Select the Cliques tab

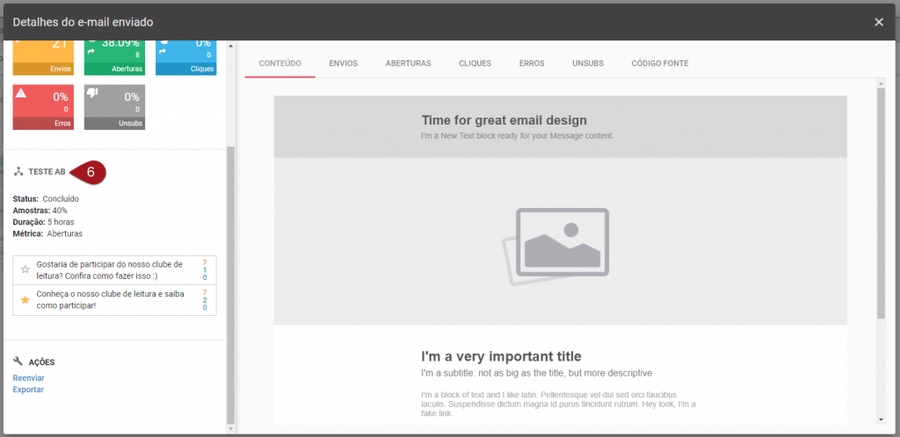tap(475, 63)
